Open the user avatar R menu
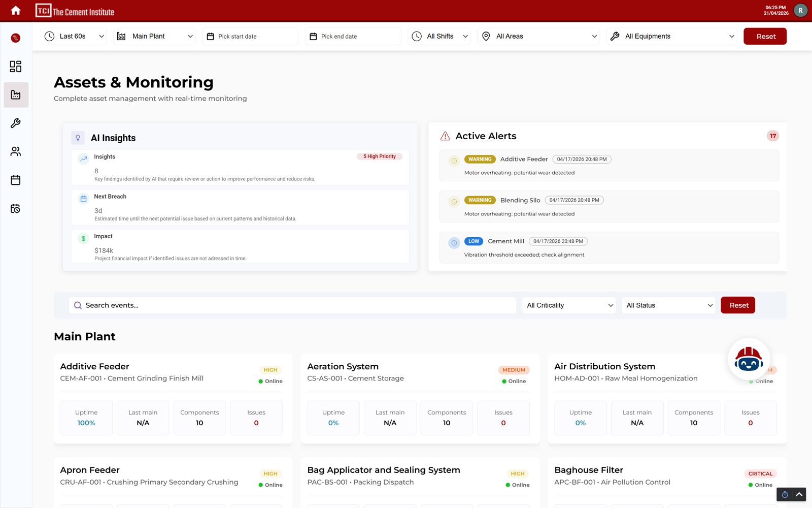This screenshot has width=812, height=508. coord(800,11)
